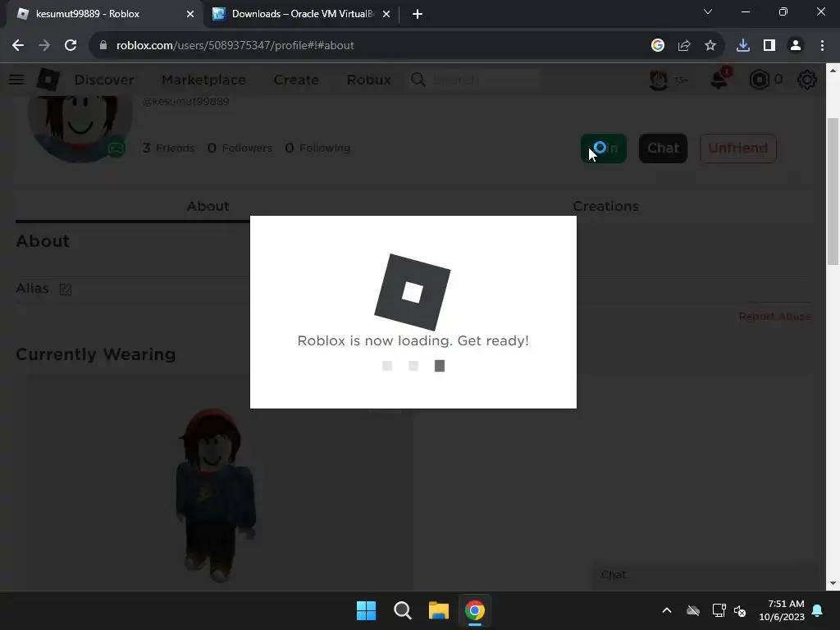Viewport: 840px width, 630px height.
Task: Click the page vertical scrollbar thumb
Action: [833, 191]
